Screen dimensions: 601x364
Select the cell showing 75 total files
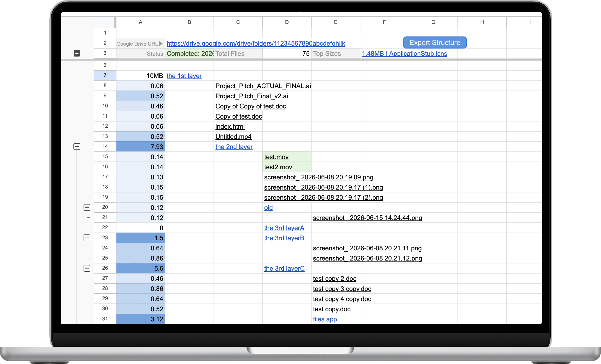(x=287, y=54)
